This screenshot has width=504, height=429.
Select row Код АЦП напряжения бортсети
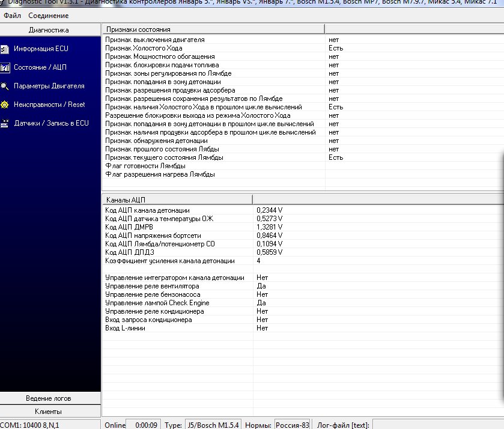pos(303,236)
